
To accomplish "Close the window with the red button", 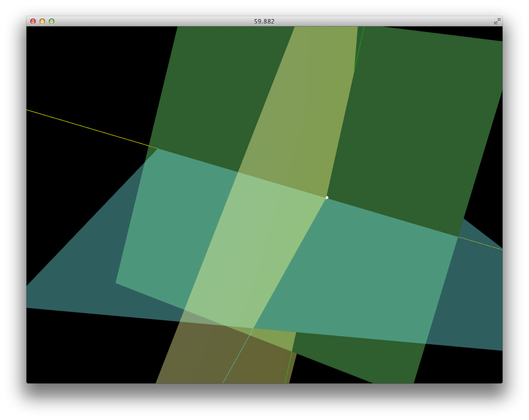I will (33, 21).
